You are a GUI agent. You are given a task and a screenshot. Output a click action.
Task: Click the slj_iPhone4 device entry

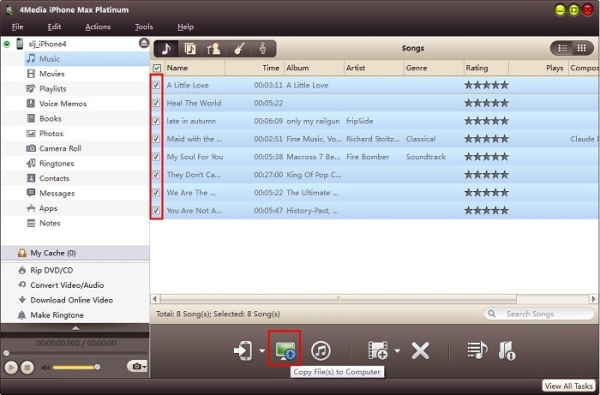click(x=47, y=44)
